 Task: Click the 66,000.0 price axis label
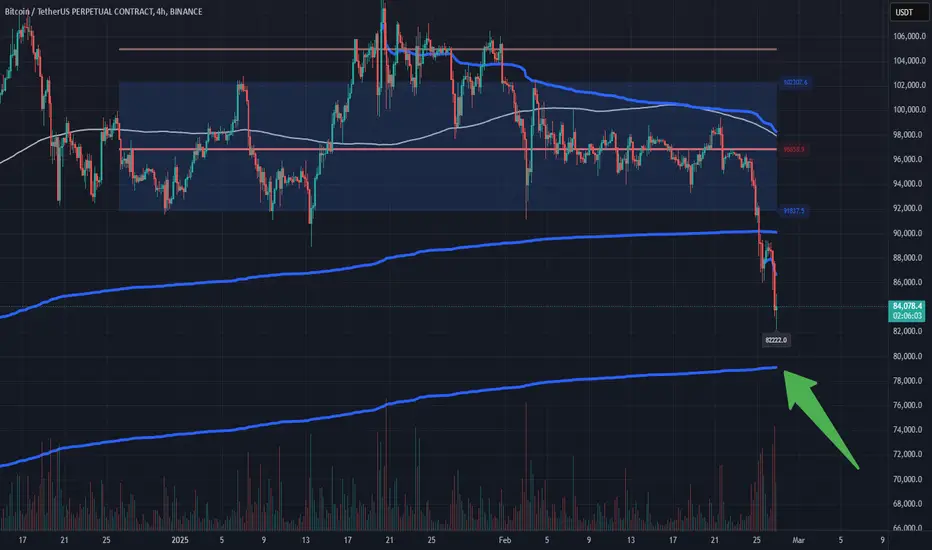[908, 527]
